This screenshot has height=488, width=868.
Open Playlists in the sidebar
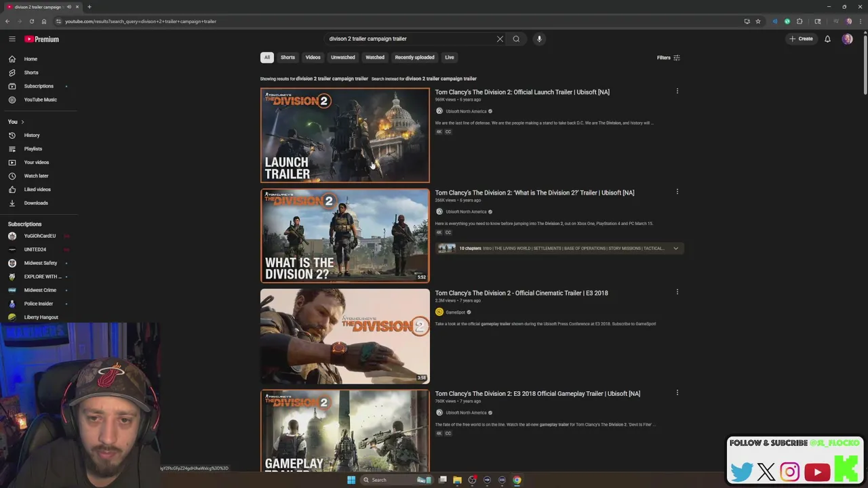click(x=39, y=149)
